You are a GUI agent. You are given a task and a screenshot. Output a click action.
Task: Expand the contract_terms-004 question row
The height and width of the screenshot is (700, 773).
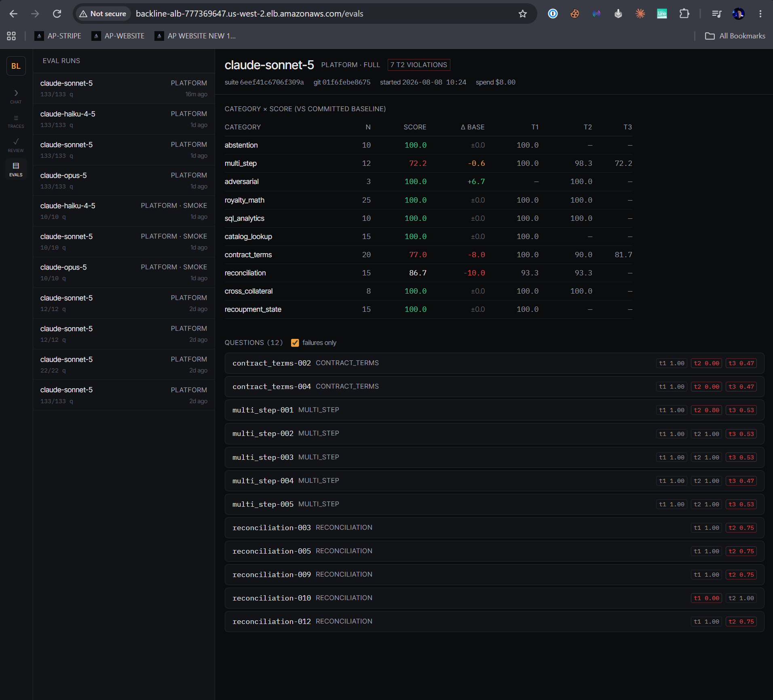coord(494,387)
